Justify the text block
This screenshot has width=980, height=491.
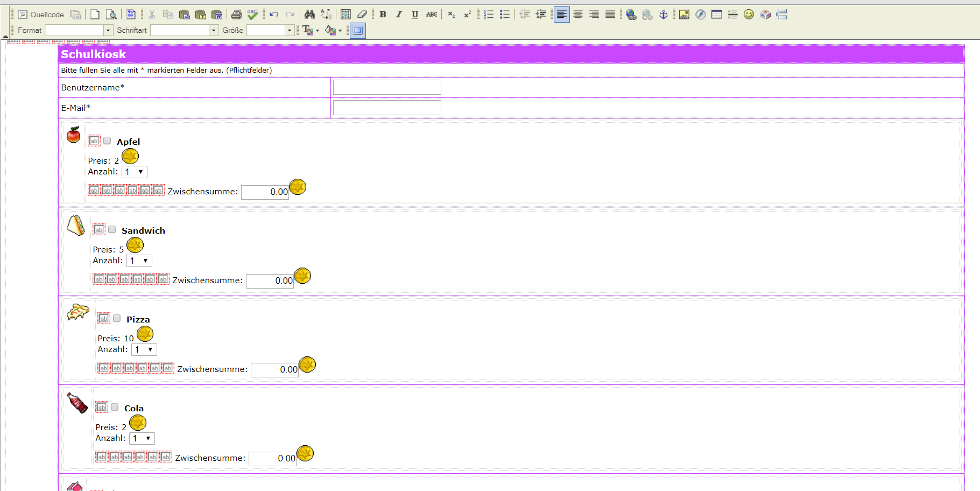click(x=610, y=15)
